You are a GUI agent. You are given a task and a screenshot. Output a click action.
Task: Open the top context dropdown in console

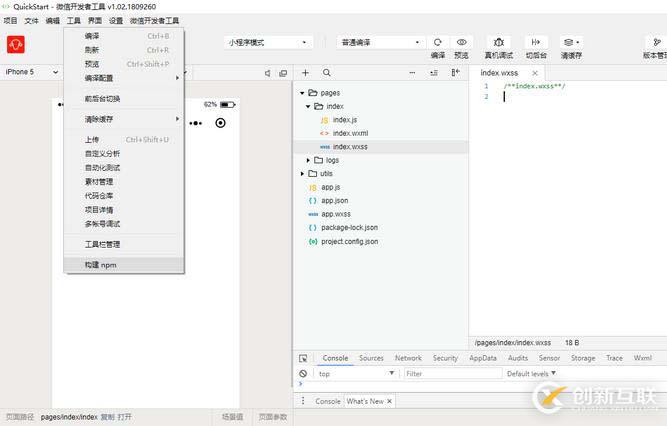pyautogui.click(x=356, y=374)
